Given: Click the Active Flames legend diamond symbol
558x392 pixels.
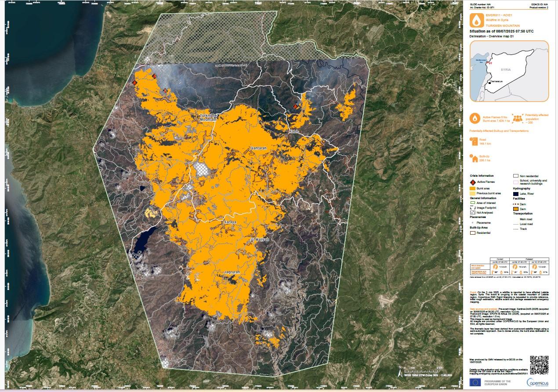Looking at the screenshot, I should (473, 182).
